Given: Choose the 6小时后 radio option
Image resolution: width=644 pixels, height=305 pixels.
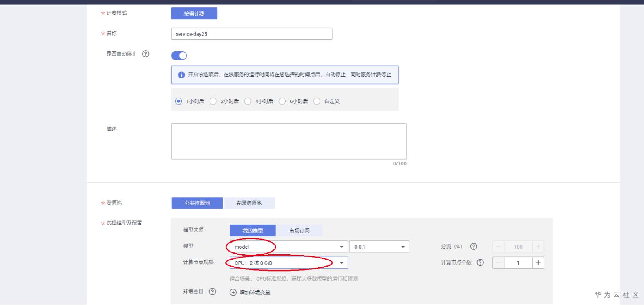Looking at the screenshot, I should tap(282, 101).
